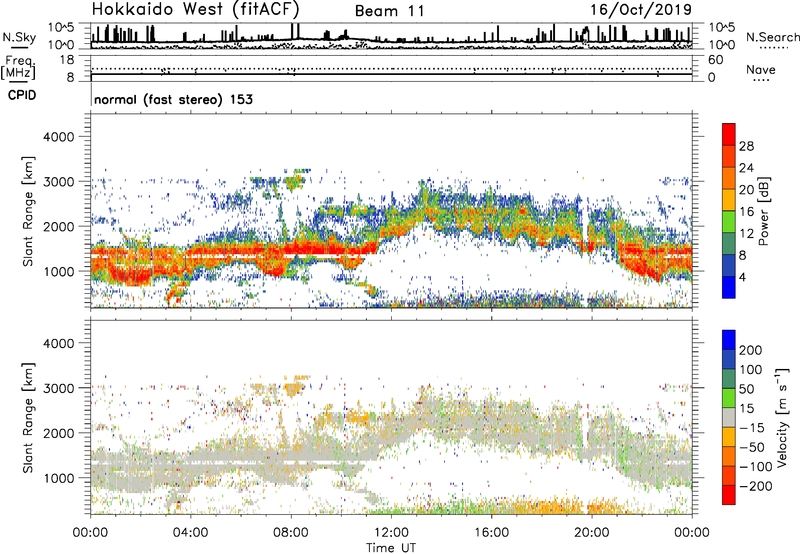Click the bright blue top Velocity swatch above 200
The width and height of the screenshot is (800, 554).
(x=729, y=340)
